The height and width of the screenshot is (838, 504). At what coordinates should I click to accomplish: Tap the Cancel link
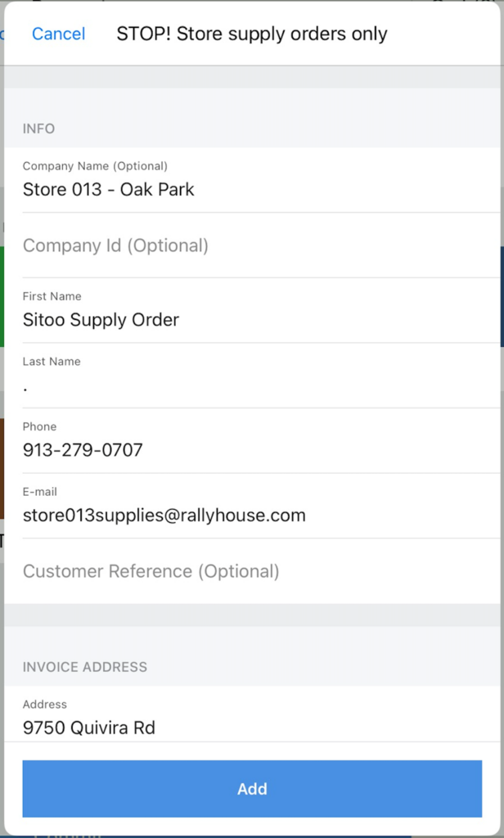pos(58,34)
